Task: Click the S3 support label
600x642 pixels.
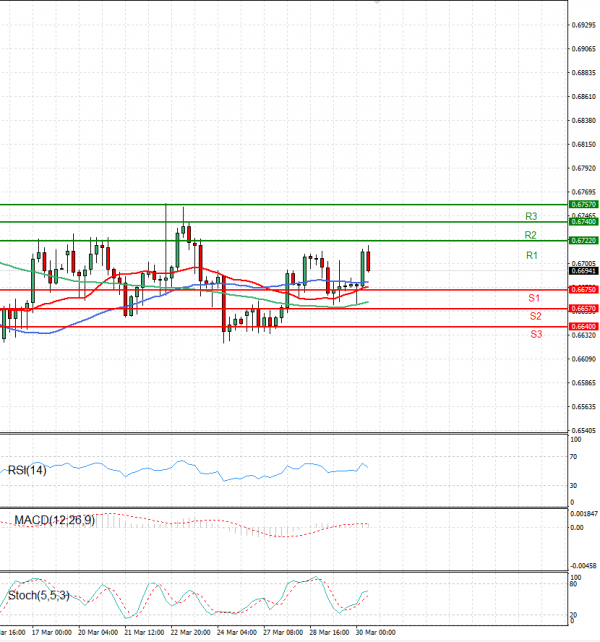Action: pyautogui.click(x=536, y=333)
